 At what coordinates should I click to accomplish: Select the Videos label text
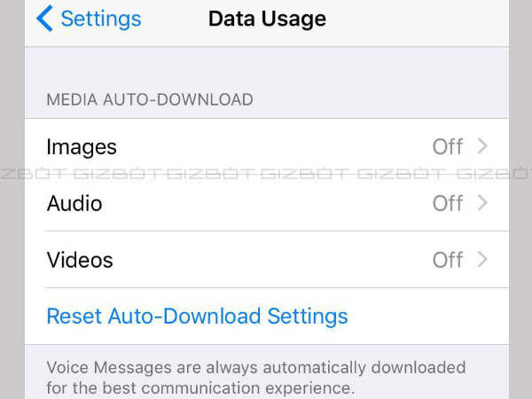coord(80,260)
